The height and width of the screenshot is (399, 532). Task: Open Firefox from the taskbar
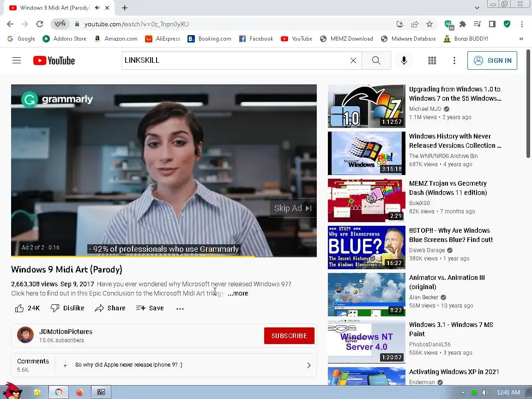coord(80,393)
